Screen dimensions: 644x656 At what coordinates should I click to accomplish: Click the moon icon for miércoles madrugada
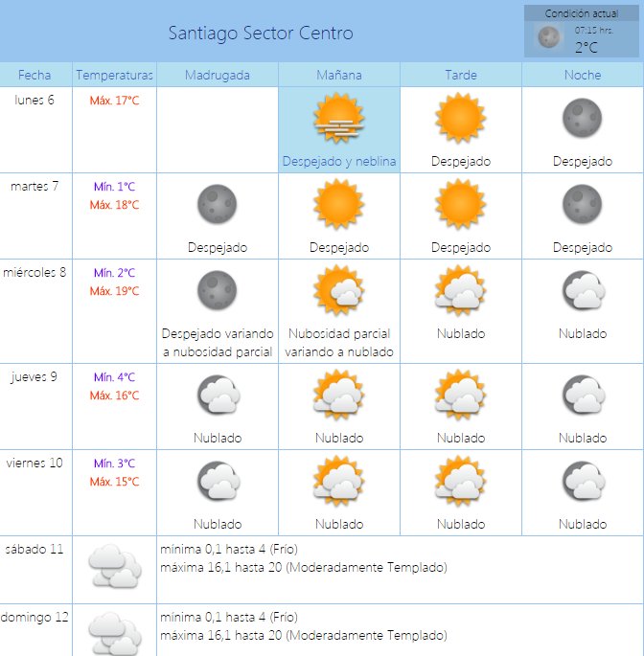(217, 290)
